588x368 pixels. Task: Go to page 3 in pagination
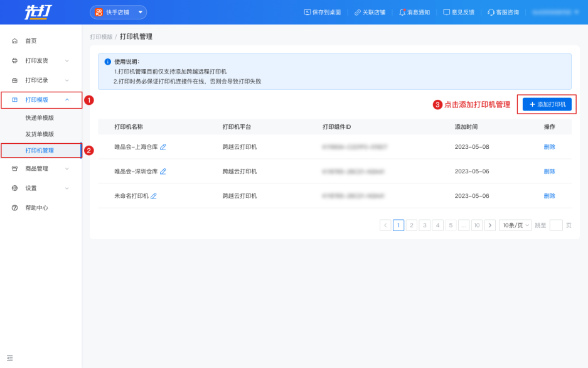(x=424, y=225)
